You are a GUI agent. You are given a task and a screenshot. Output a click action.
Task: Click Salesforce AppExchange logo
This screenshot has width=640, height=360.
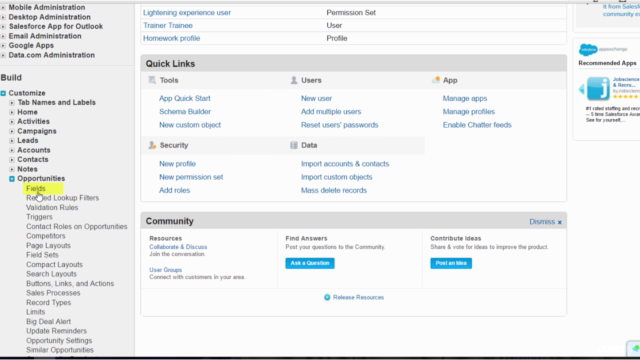(x=603, y=49)
